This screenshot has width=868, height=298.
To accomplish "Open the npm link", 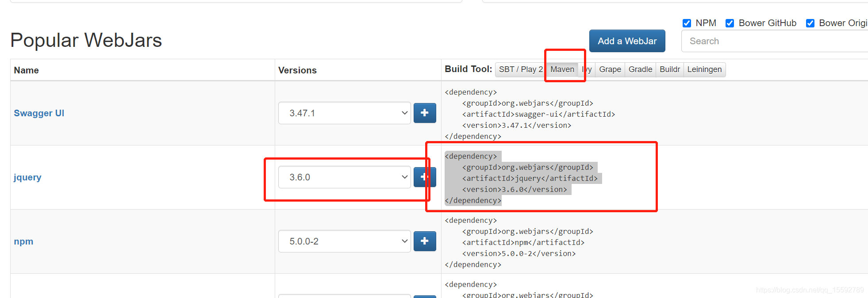I will point(23,241).
